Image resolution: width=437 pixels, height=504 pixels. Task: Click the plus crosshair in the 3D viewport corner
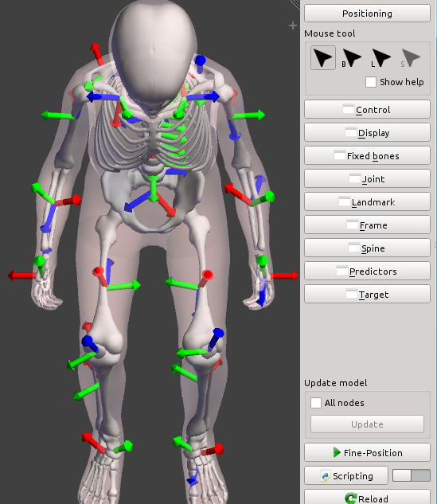click(292, 25)
